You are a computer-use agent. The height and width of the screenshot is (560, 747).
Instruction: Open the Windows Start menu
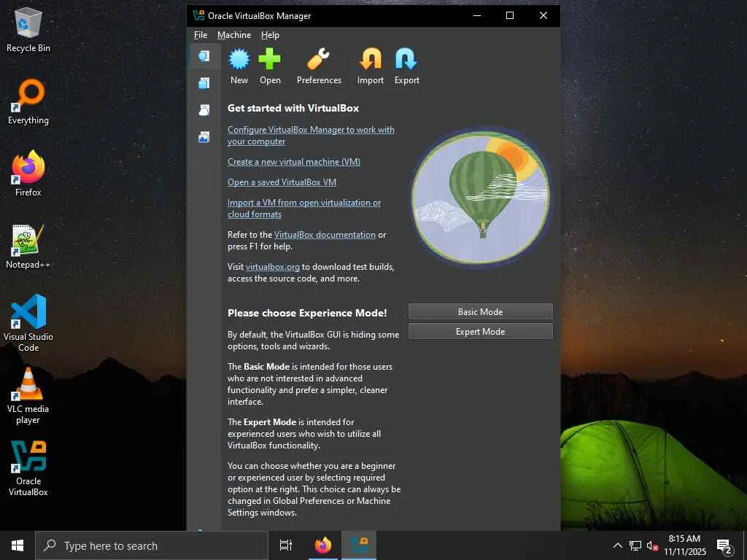click(x=18, y=545)
